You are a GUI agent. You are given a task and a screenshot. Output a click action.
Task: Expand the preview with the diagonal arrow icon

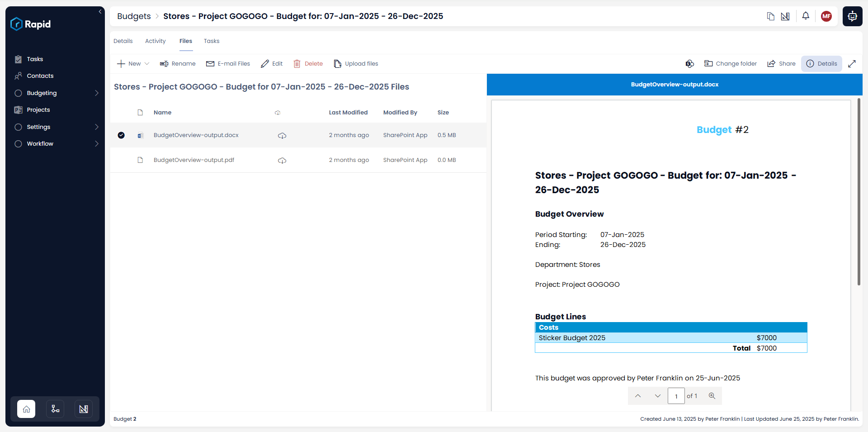852,64
